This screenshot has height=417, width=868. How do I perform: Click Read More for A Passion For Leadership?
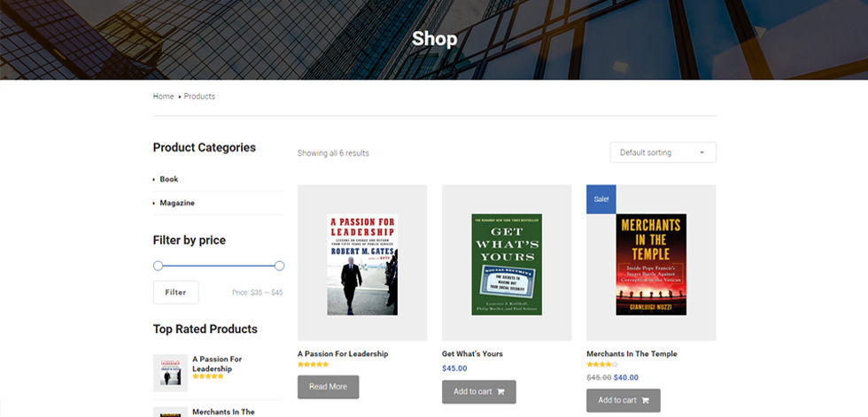coord(329,387)
